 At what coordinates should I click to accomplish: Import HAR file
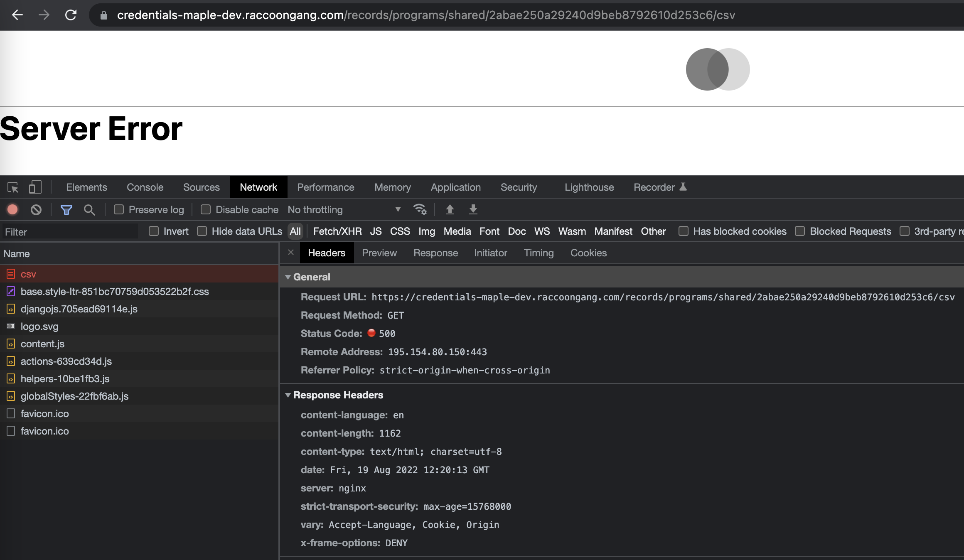[x=450, y=210]
